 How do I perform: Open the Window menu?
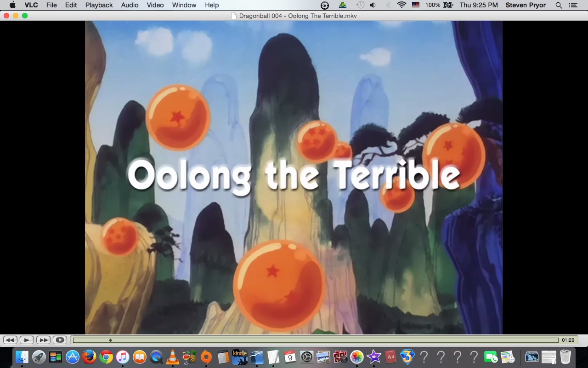click(x=184, y=5)
